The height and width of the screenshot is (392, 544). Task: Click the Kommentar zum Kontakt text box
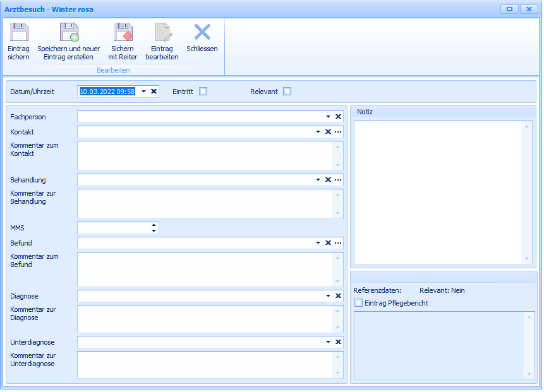[x=204, y=155]
